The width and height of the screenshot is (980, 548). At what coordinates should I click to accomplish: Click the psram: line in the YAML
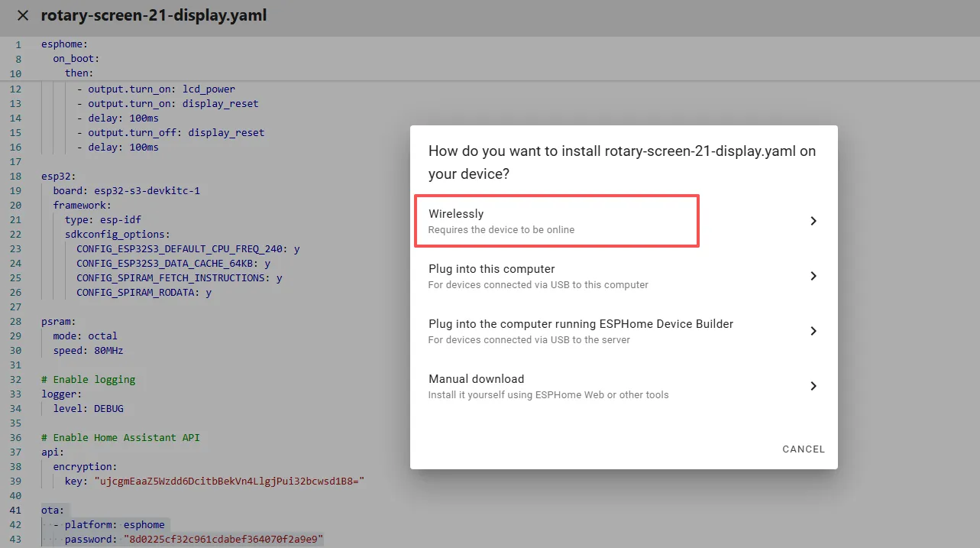coord(59,321)
